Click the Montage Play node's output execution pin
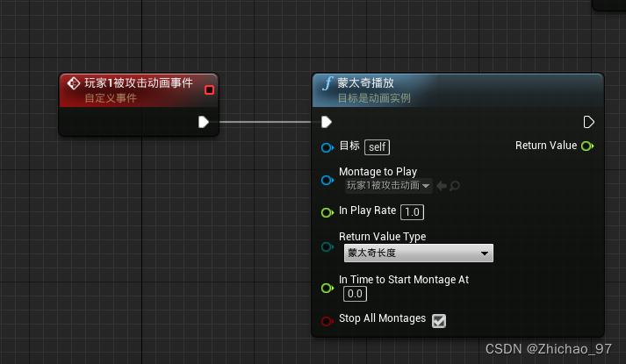The width and height of the screenshot is (626, 364). point(588,122)
